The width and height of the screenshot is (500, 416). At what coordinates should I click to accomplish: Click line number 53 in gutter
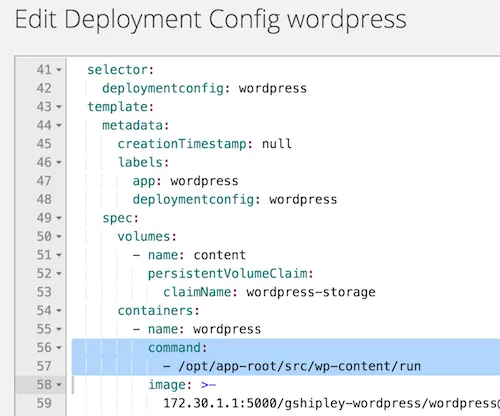[44, 292]
